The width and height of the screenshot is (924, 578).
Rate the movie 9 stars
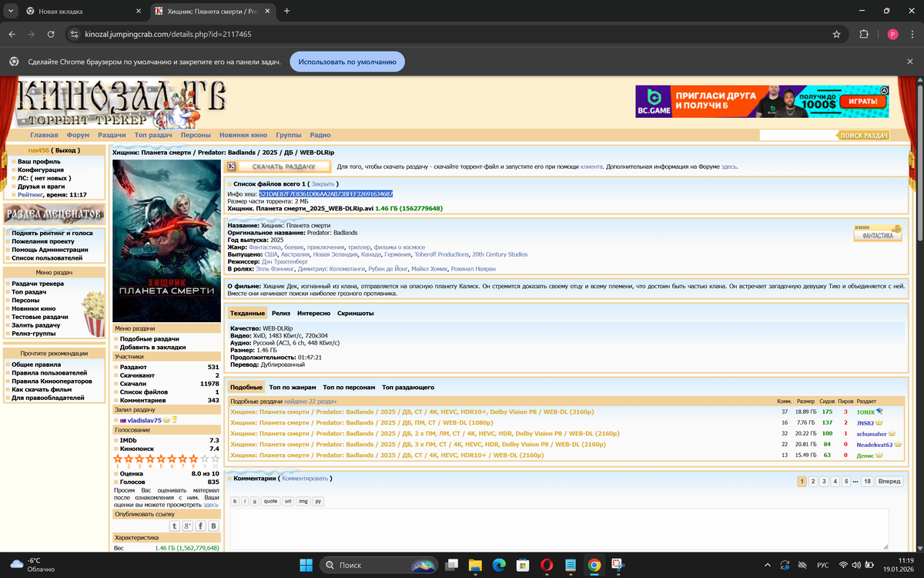[x=204, y=459]
